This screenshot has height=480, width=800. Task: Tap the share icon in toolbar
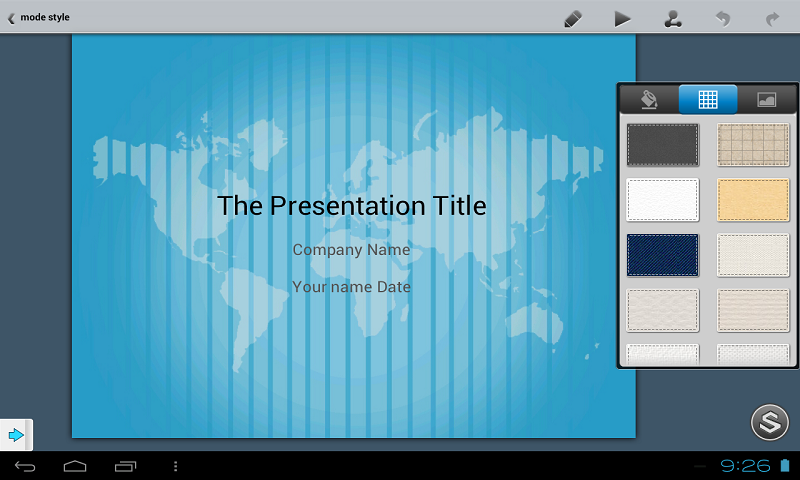point(673,18)
